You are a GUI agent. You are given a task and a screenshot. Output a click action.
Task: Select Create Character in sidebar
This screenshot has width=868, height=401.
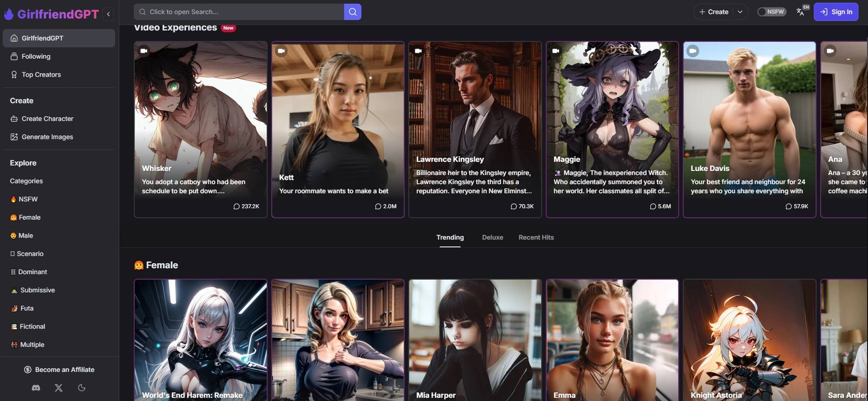[59, 118]
